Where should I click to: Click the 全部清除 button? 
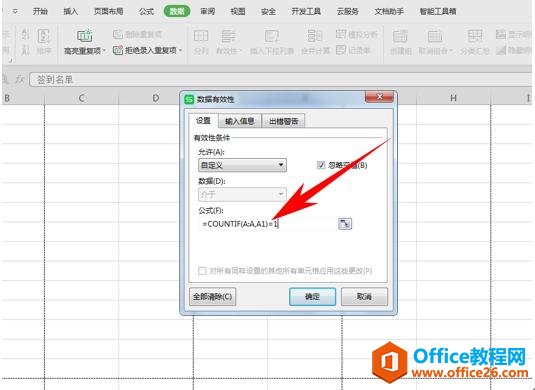coord(213,297)
